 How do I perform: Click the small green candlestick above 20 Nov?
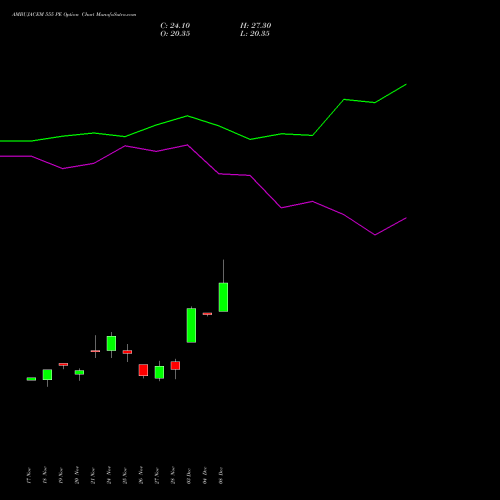click(x=79, y=372)
